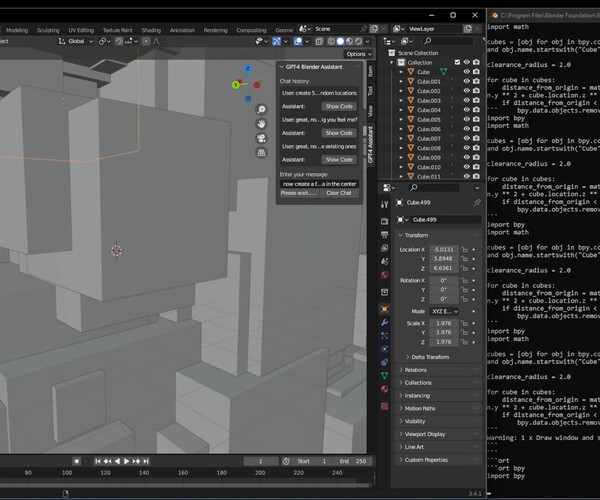This screenshot has width=600, height=500.
Task: Toggle Collection exclude checkbox in outliner
Action: [457, 62]
